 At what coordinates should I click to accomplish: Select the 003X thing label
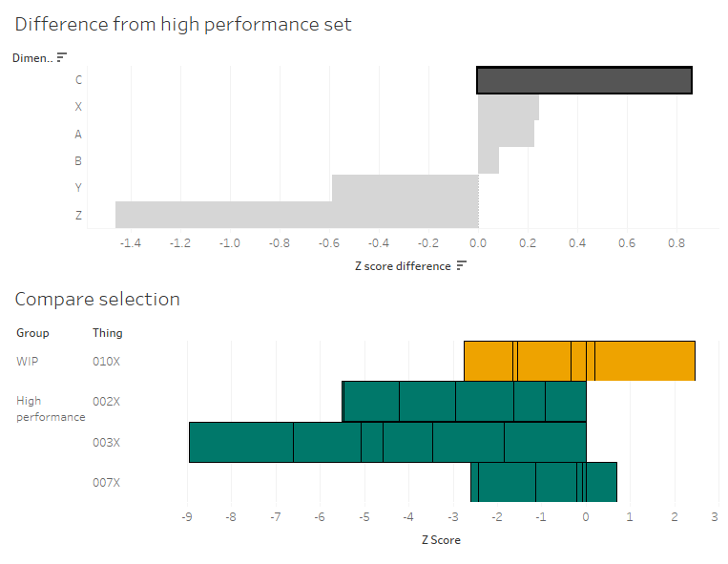click(x=106, y=443)
